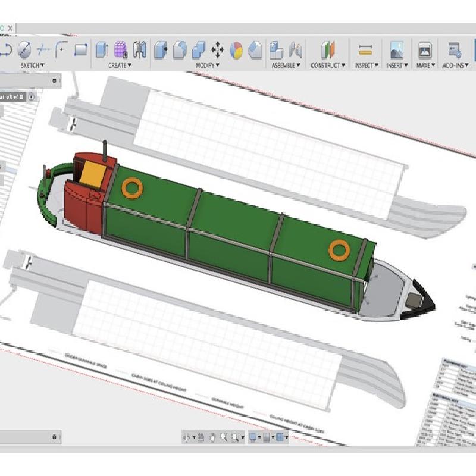Open the SKETCH dropdown menu
The height and width of the screenshot is (476, 476).
pyautogui.click(x=32, y=65)
